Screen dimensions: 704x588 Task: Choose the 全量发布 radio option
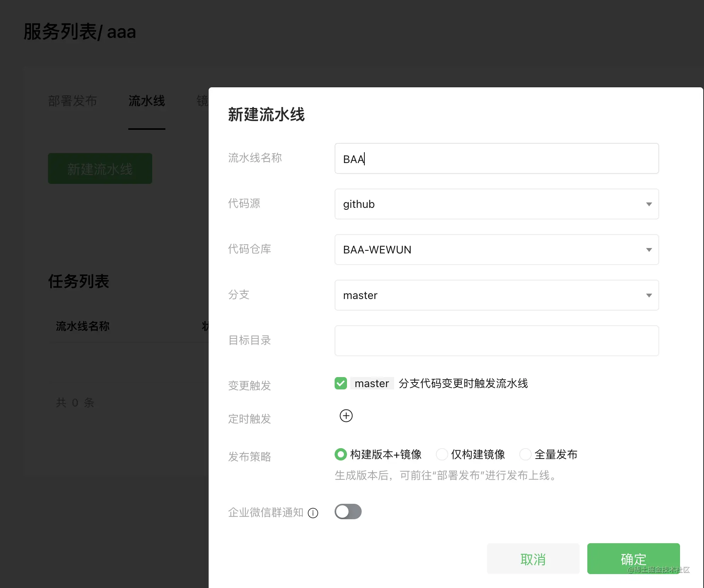[525, 454]
